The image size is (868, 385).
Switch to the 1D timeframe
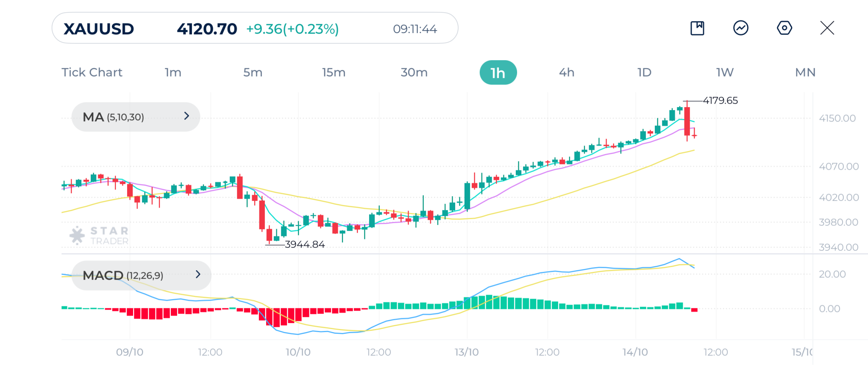coord(644,72)
